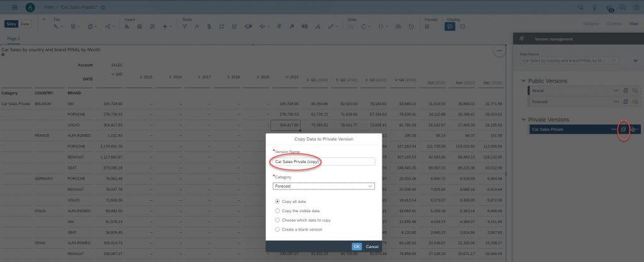Select cell 304,417.90 for VOLVO 2020

pyautogui.click(x=286, y=125)
